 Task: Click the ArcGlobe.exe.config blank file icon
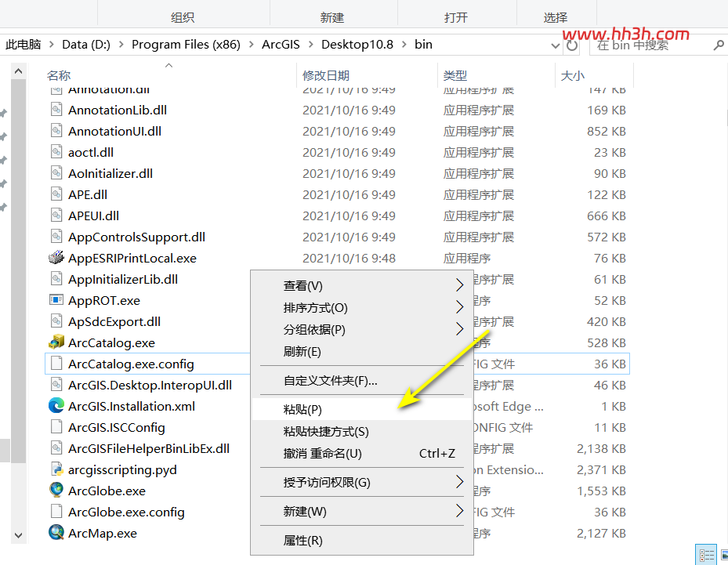56,512
